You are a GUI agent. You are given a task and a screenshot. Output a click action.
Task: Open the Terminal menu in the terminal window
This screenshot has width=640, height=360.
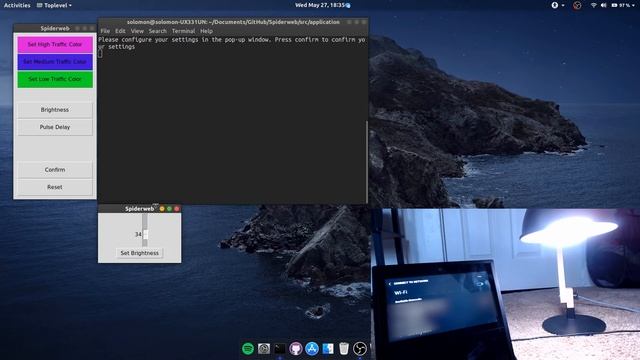[x=183, y=31]
